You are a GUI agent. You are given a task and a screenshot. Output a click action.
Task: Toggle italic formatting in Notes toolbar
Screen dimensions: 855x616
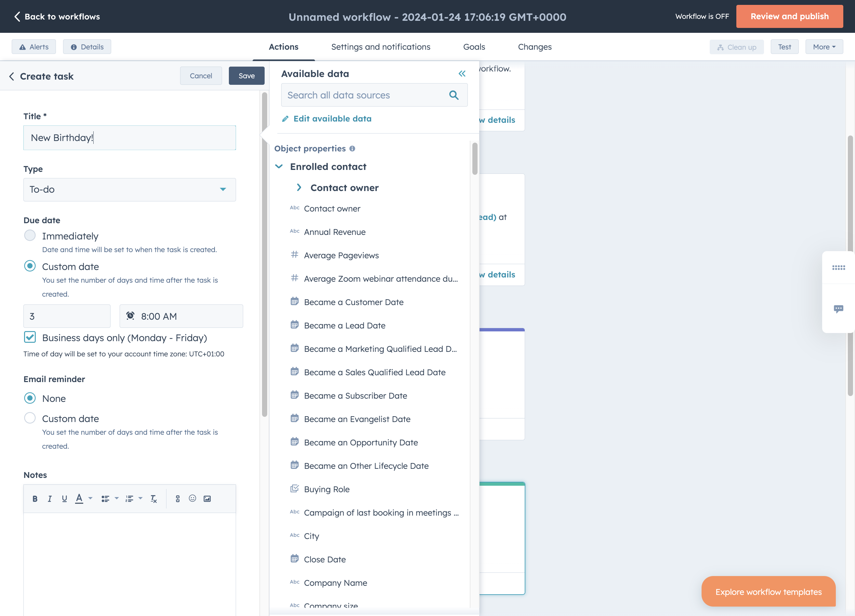(x=49, y=499)
